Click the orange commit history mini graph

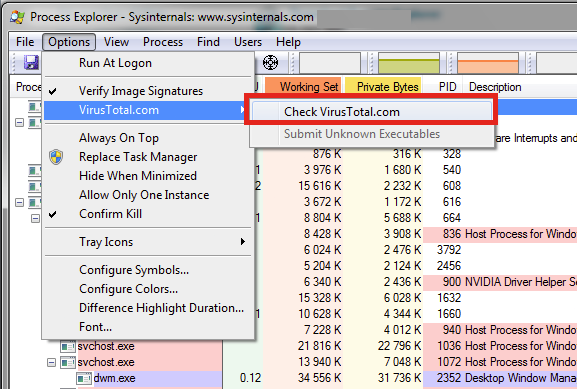pyautogui.click(x=488, y=63)
